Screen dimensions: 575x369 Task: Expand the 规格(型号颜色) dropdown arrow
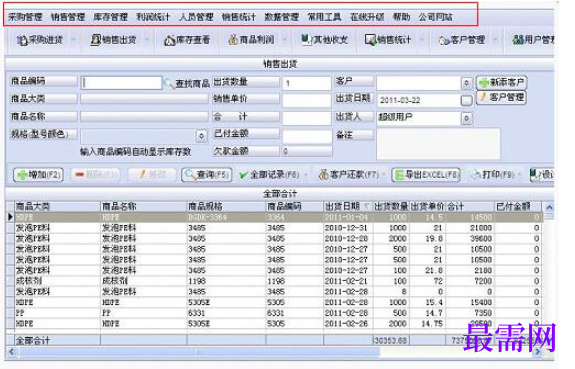201,136
